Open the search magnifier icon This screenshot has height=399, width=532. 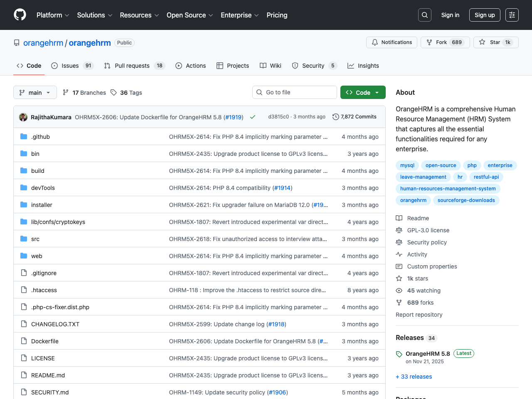pyautogui.click(x=424, y=15)
